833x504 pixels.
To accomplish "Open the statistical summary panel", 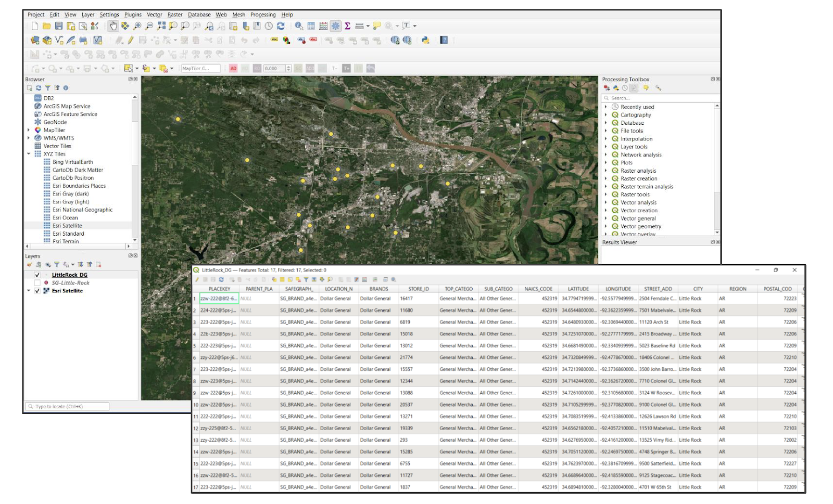I will [347, 25].
